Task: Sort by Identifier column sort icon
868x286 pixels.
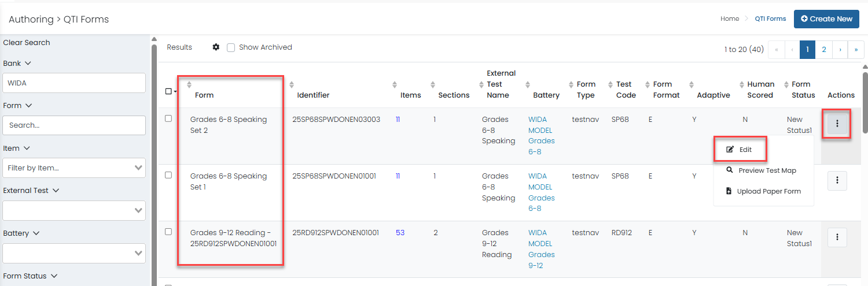Action: [292, 85]
